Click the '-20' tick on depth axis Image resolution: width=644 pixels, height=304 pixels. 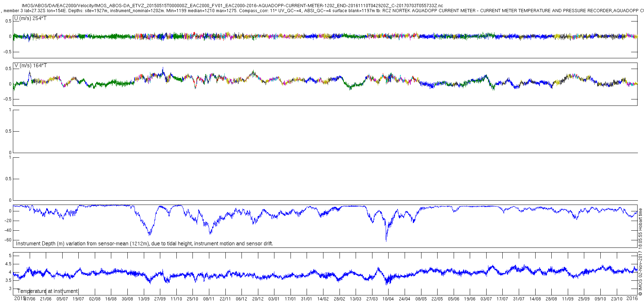point(8,221)
